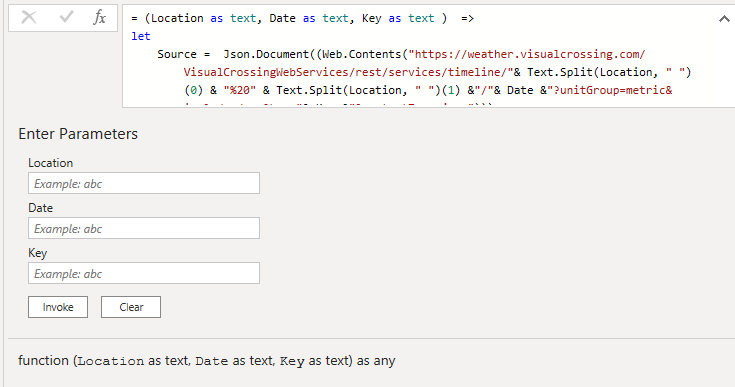This screenshot has height=387, width=735.
Task: Click the 'let' keyword in the formula
Action: point(141,36)
